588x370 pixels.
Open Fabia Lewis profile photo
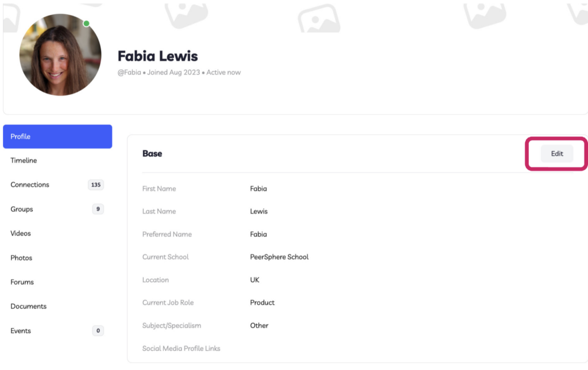click(60, 55)
